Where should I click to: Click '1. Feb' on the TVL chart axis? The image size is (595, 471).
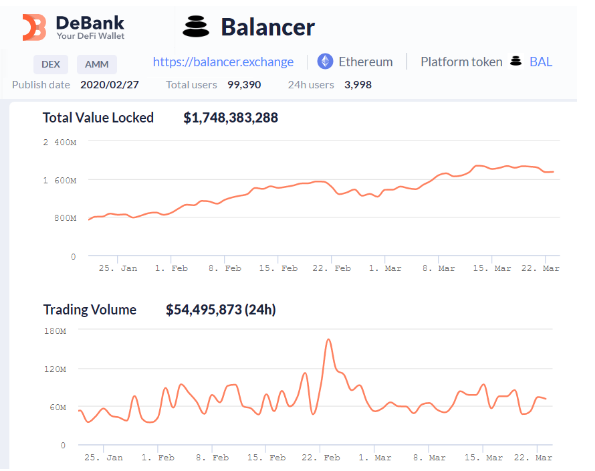[171, 268]
